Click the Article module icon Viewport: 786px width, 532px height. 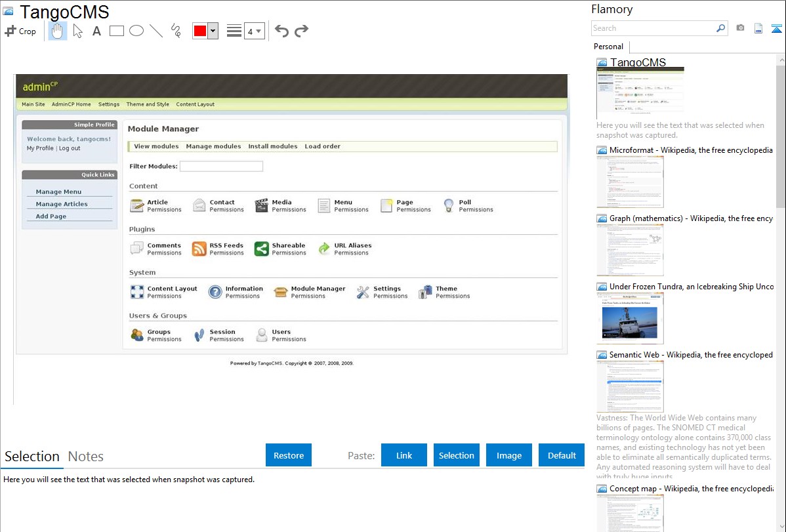click(137, 205)
